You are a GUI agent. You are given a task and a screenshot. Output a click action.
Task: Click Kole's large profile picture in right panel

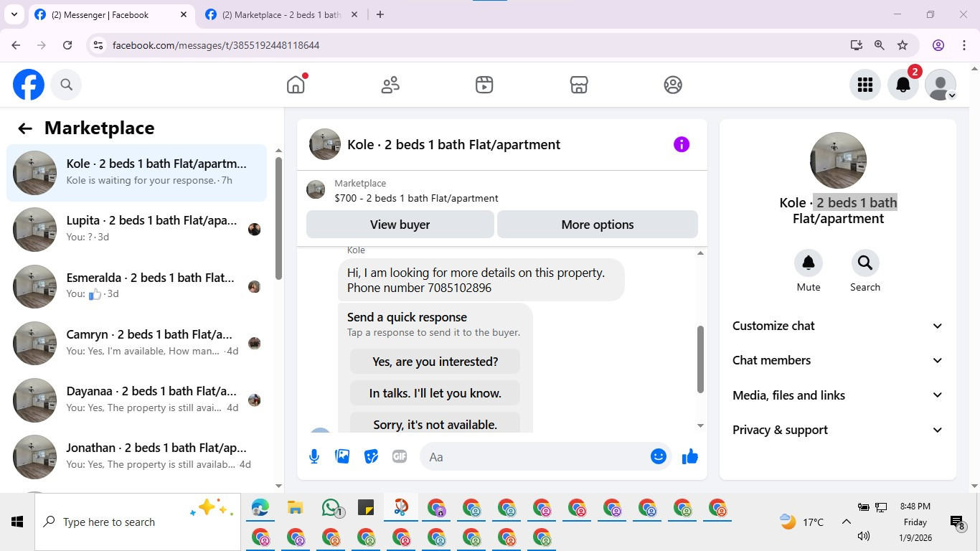point(838,161)
